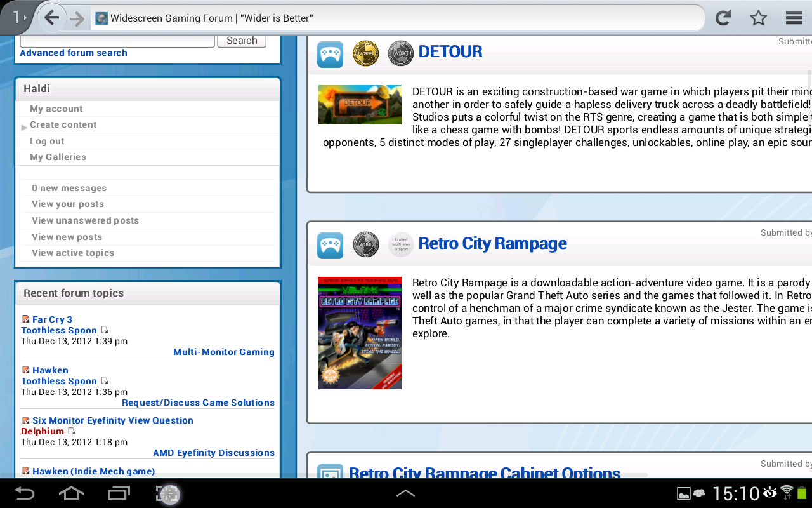Tap the Search button

pos(242,41)
